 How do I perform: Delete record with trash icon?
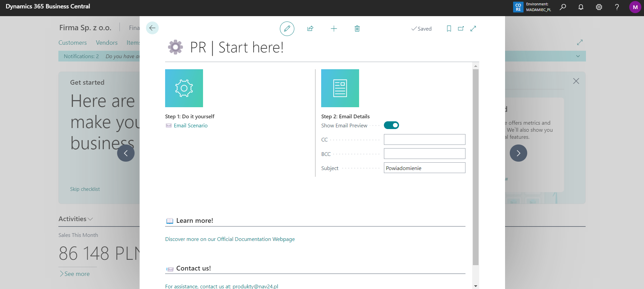click(357, 29)
